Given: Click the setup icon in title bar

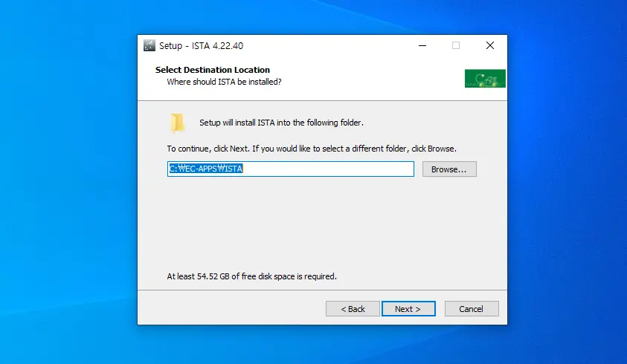Looking at the screenshot, I should 149,45.
